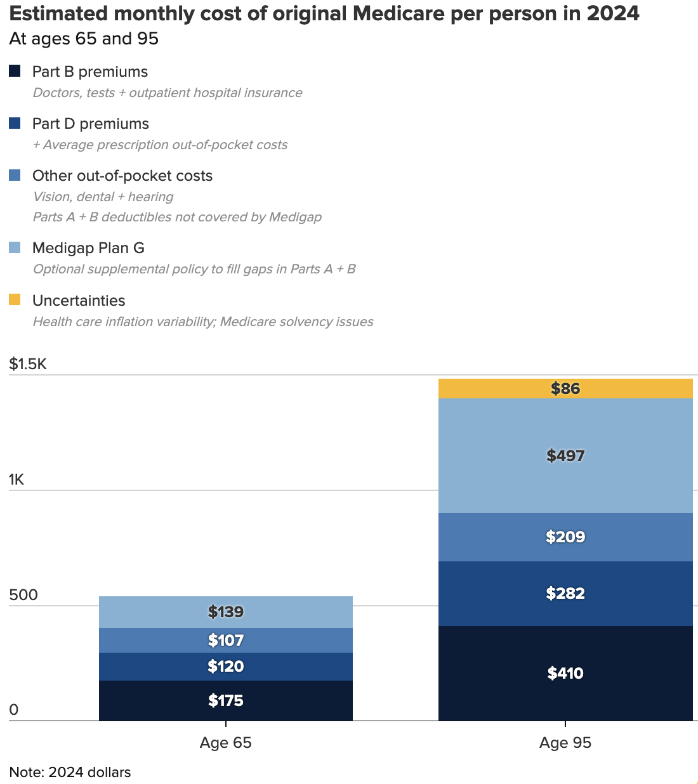Click the chart title about Medicare cost

[x=324, y=13]
